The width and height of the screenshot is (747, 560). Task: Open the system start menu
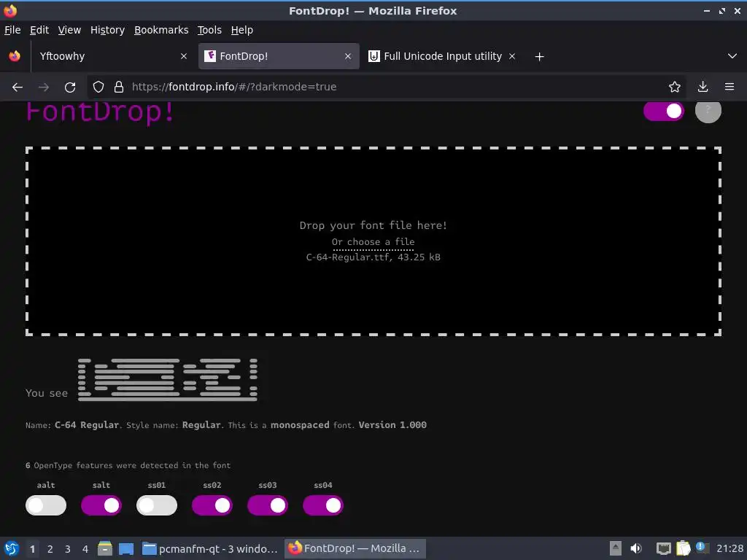pyautogui.click(x=12, y=548)
